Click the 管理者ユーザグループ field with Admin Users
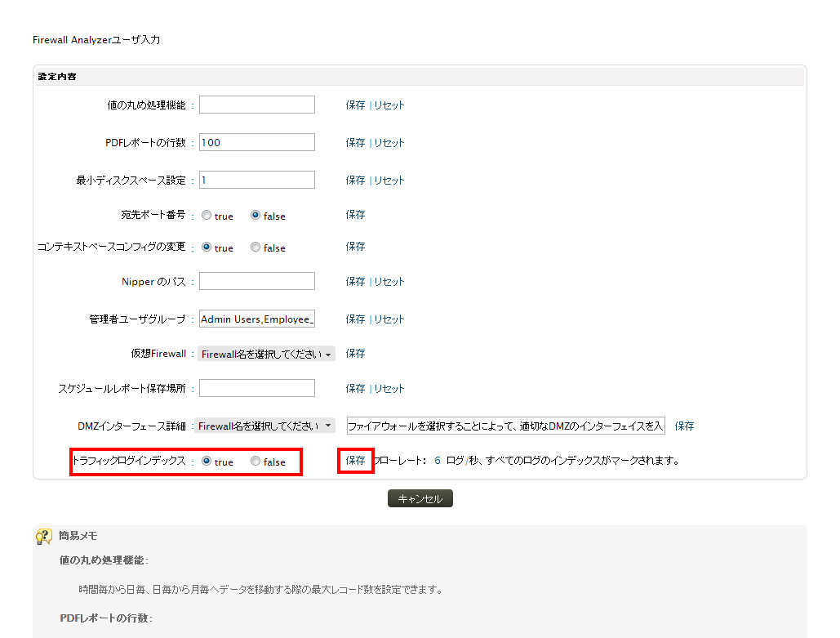This screenshot has width=840, height=638. (x=257, y=319)
